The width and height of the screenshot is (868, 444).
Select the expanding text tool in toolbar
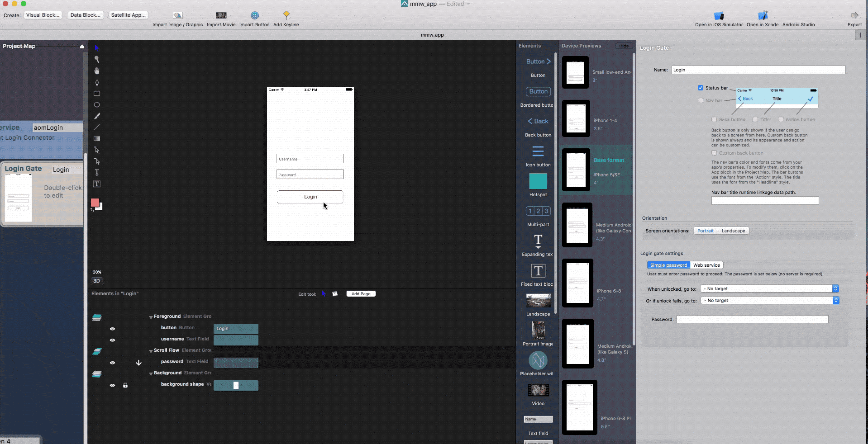tap(97, 172)
